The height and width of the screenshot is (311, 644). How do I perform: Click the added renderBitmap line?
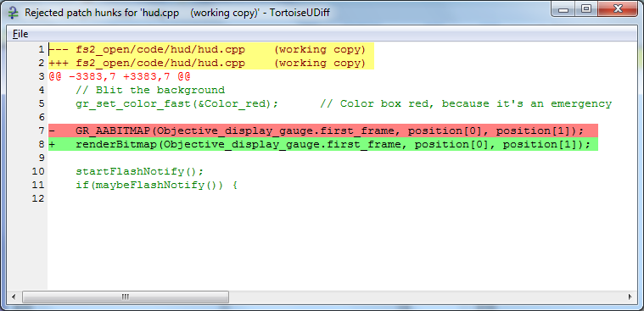[322, 144]
